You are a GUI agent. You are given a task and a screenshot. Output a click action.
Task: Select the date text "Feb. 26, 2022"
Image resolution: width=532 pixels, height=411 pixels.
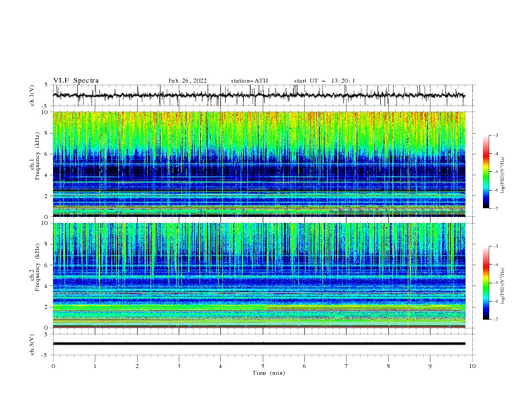tap(187, 81)
